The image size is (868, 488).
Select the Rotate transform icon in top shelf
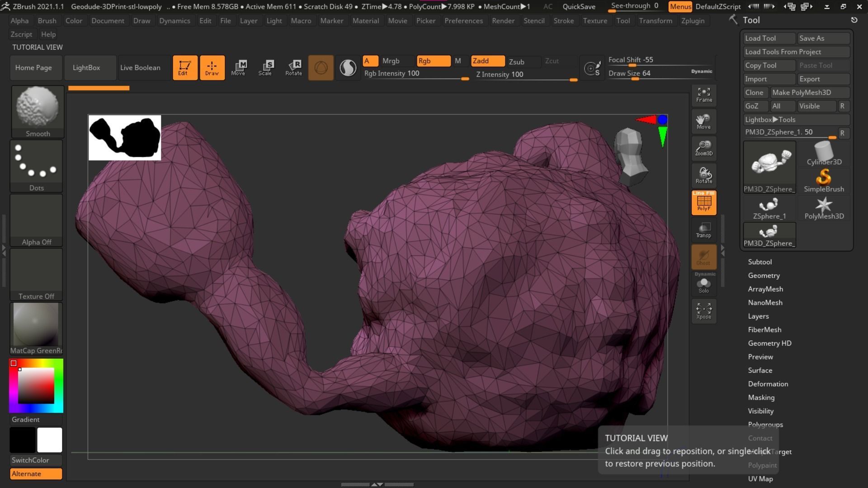[x=293, y=68]
